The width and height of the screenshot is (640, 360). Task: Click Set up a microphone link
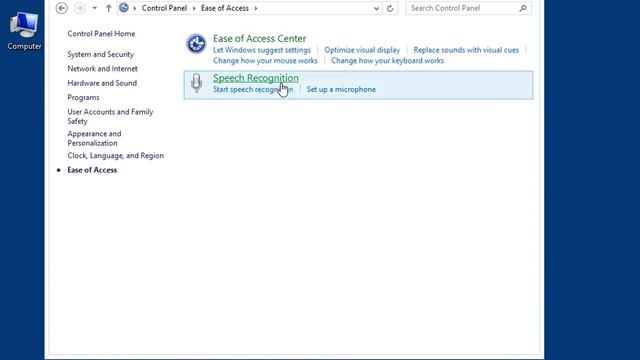pyautogui.click(x=341, y=89)
